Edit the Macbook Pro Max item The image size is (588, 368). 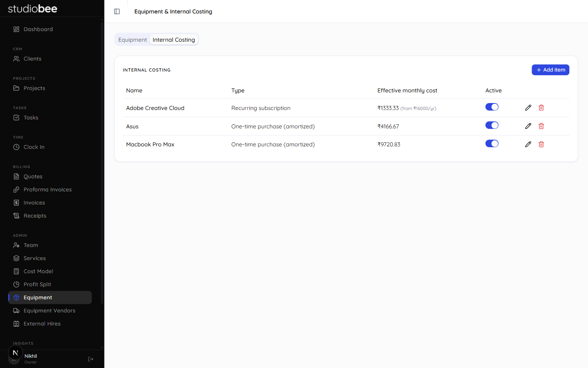tap(528, 144)
